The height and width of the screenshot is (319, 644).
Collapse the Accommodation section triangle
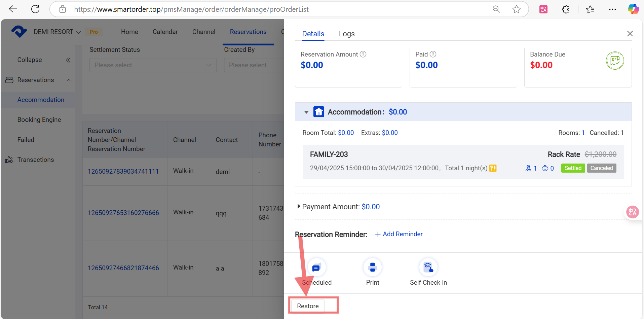click(x=306, y=112)
